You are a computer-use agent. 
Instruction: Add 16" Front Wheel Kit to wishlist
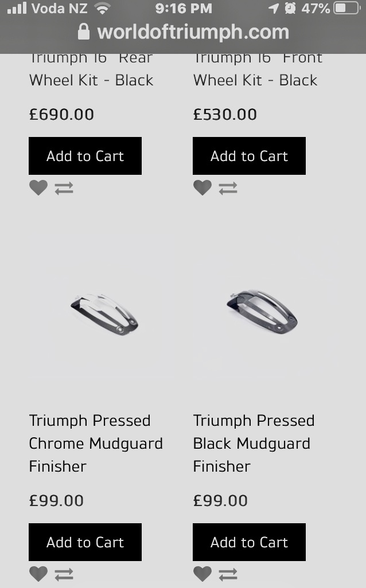(x=203, y=187)
